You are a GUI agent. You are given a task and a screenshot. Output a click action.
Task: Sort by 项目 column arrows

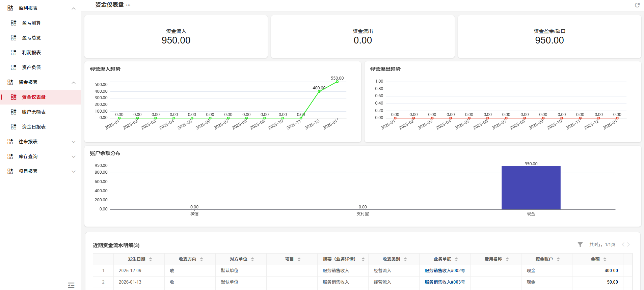coord(299,259)
